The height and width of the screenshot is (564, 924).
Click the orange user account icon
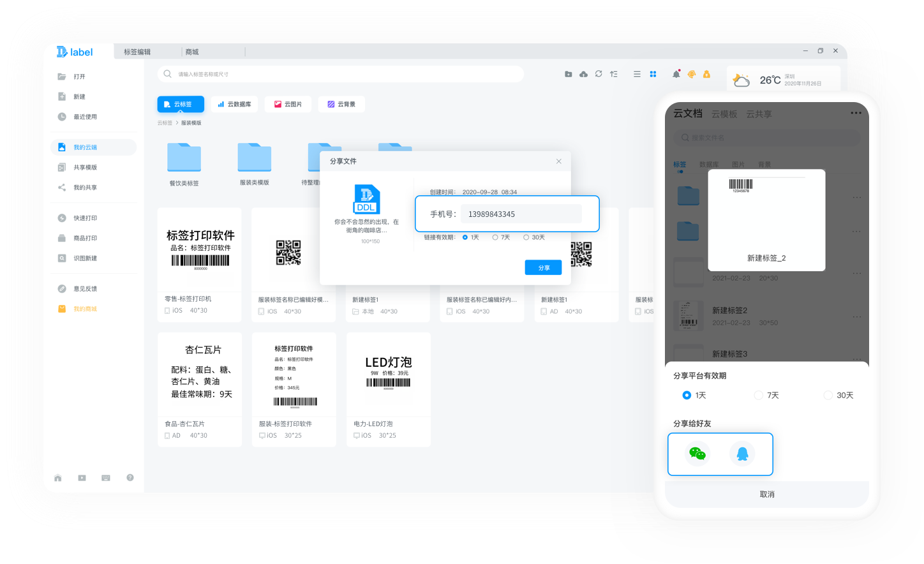tap(706, 74)
